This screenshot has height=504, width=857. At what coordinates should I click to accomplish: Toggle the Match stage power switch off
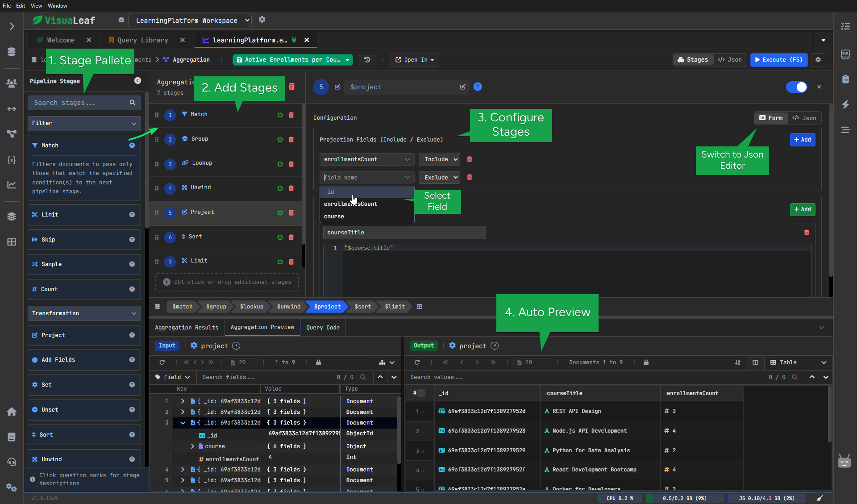(x=280, y=115)
